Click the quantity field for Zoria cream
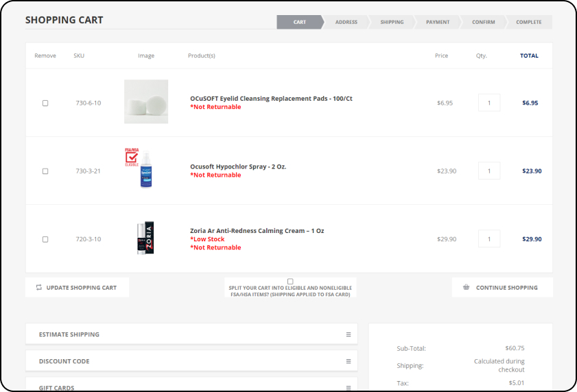Viewport: 577px width, 392px height. [489, 238]
